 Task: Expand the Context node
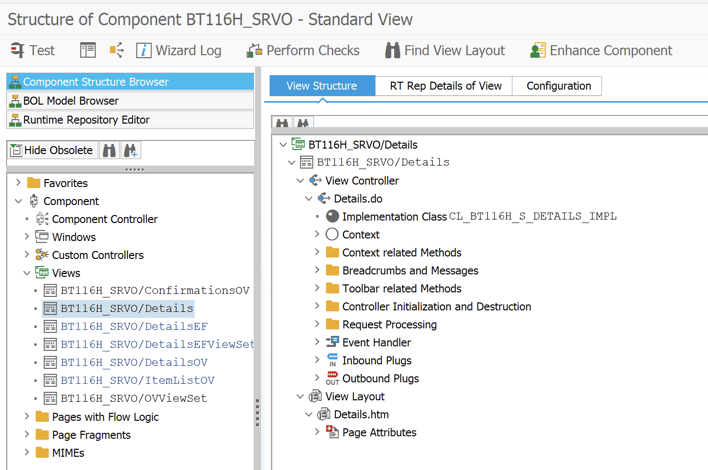click(318, 235)
